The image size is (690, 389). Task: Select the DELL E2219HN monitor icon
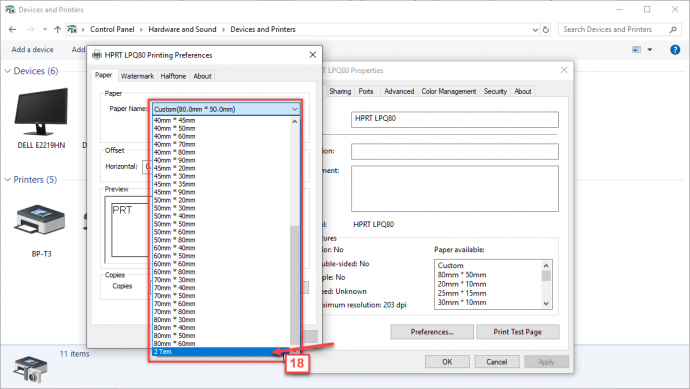coord(41,111)
